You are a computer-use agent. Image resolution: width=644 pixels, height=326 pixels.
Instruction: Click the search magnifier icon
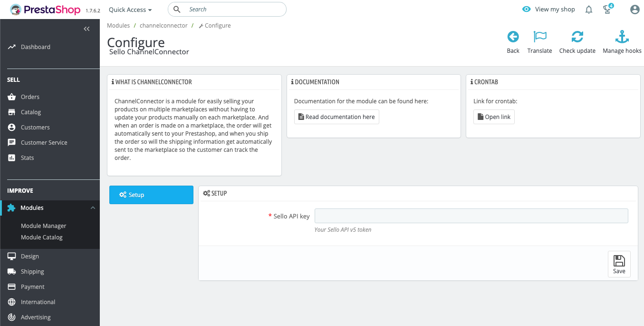177,9
